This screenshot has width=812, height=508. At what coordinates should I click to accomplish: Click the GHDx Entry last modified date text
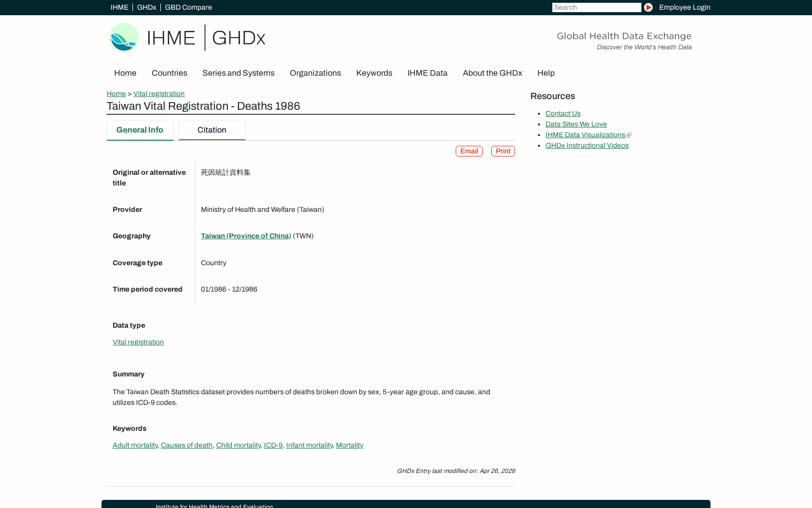(x=456, y=471)
